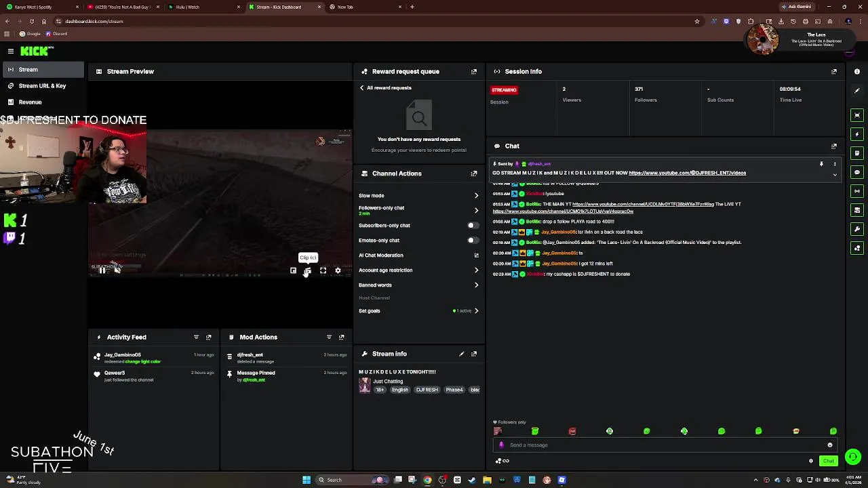Edit stream info with pencil icon
Screen dimensions: 868x488
coord(462,354)
